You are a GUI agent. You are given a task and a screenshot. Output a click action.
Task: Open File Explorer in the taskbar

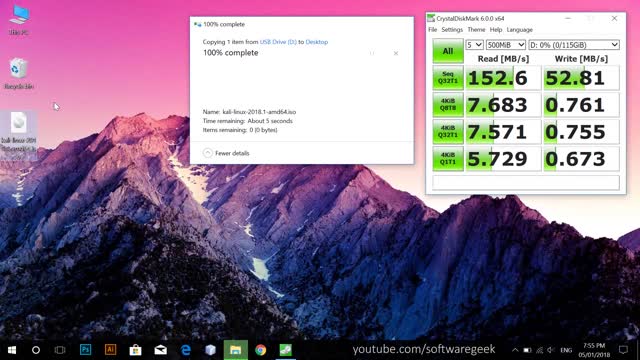(x=236, y=350)
